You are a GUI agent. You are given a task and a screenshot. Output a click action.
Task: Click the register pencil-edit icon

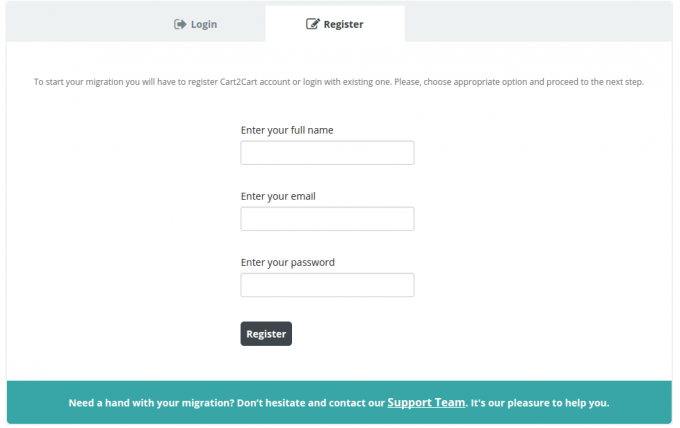tap(312, 24)
